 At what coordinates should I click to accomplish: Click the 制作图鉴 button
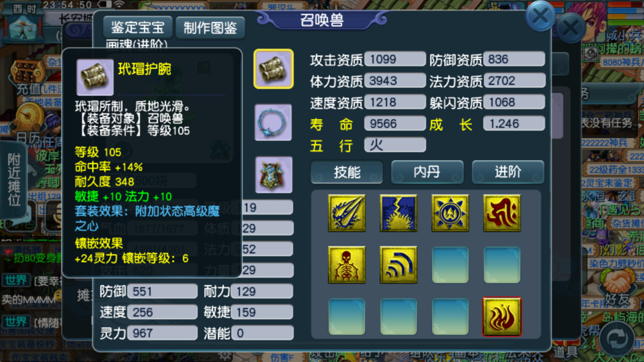pyautogui.click(x=210, y=27)
